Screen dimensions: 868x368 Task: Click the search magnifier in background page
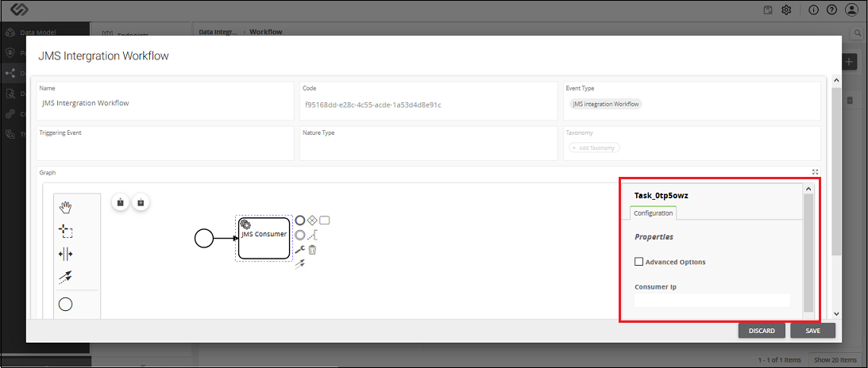858,33
